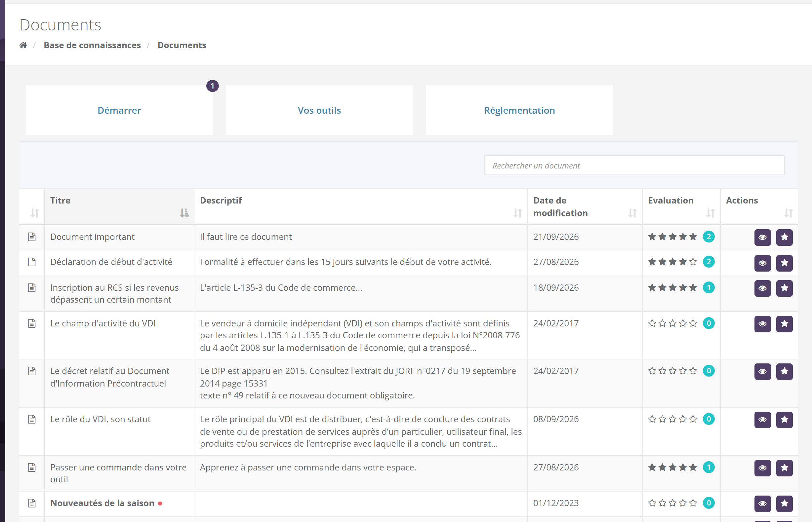View Nouveautés de la saison with eye button

pos(762,504)
